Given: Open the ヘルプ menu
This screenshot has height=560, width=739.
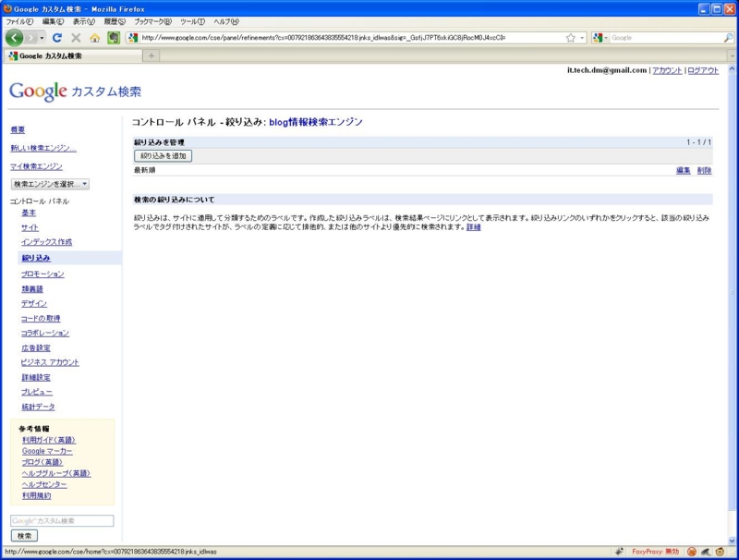Looking at the screenshot, I should click(x=226, y=21).
